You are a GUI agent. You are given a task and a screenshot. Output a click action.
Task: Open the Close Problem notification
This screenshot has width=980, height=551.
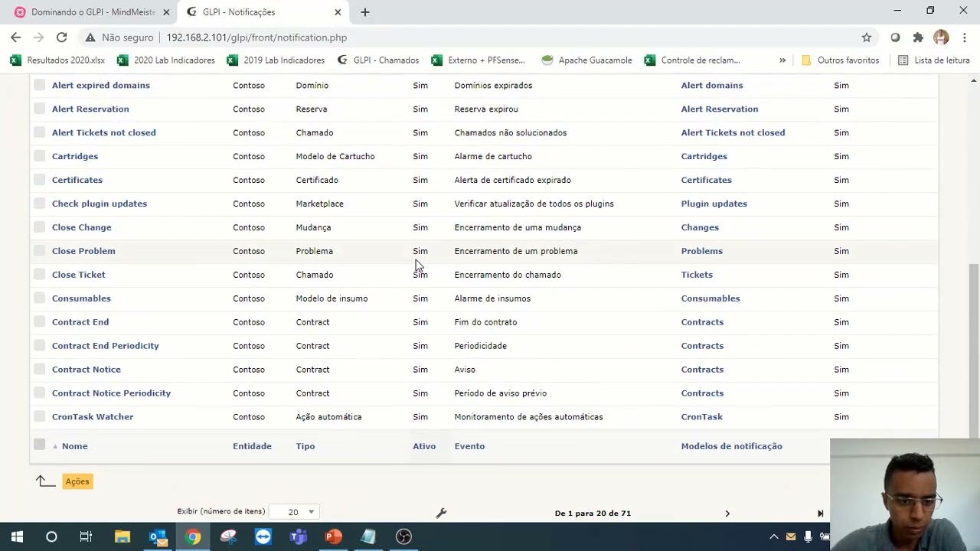tap(83, 251)
